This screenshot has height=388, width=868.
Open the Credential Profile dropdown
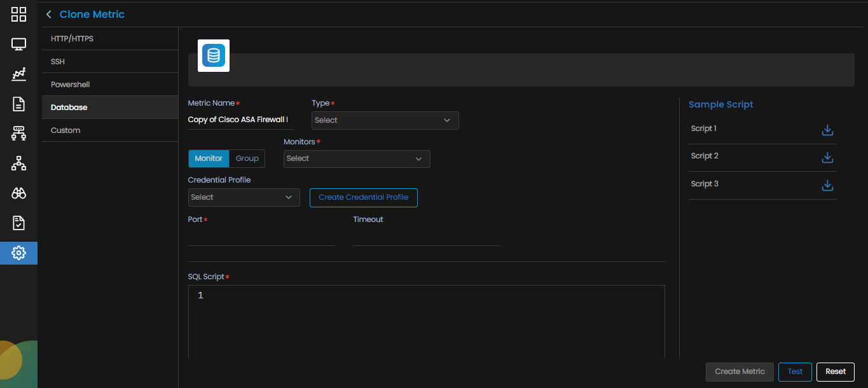click(244, 197)
